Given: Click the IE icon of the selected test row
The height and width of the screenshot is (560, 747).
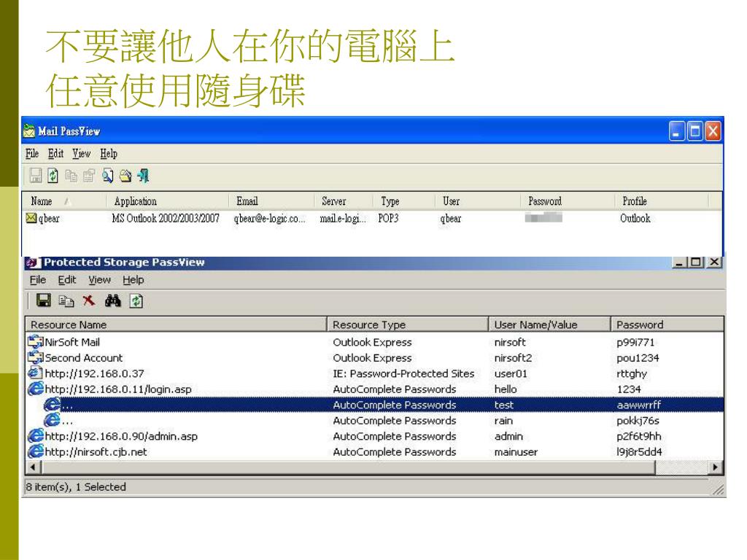Looking at the screenshot, I should coord(52,405).
